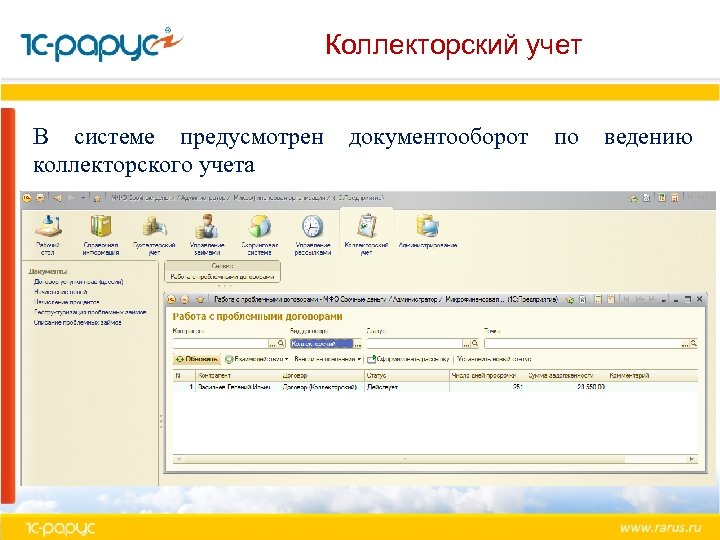The height and width of the screenshot is (540, 720).
Task: Open the Управление рассылками section
Action: point(313,235)
